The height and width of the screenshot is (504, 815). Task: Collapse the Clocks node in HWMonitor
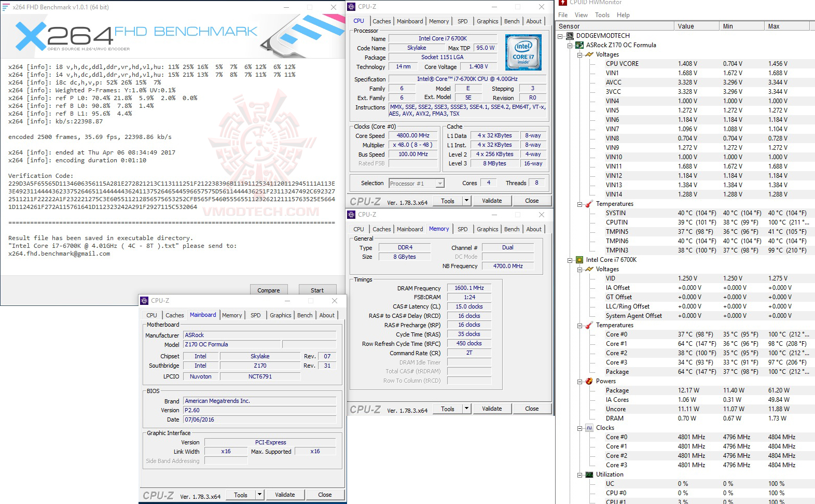(x=580, y=428)
